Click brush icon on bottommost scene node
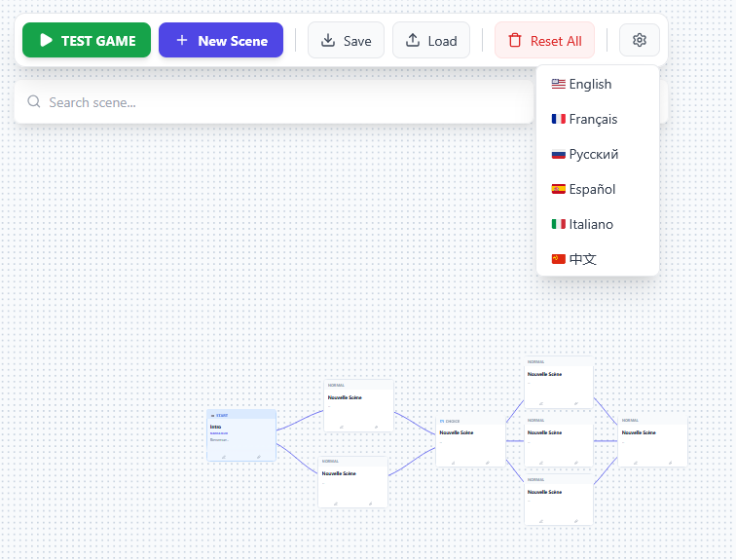The width and height of the screenshot is (736, 560). click(576, 521)
